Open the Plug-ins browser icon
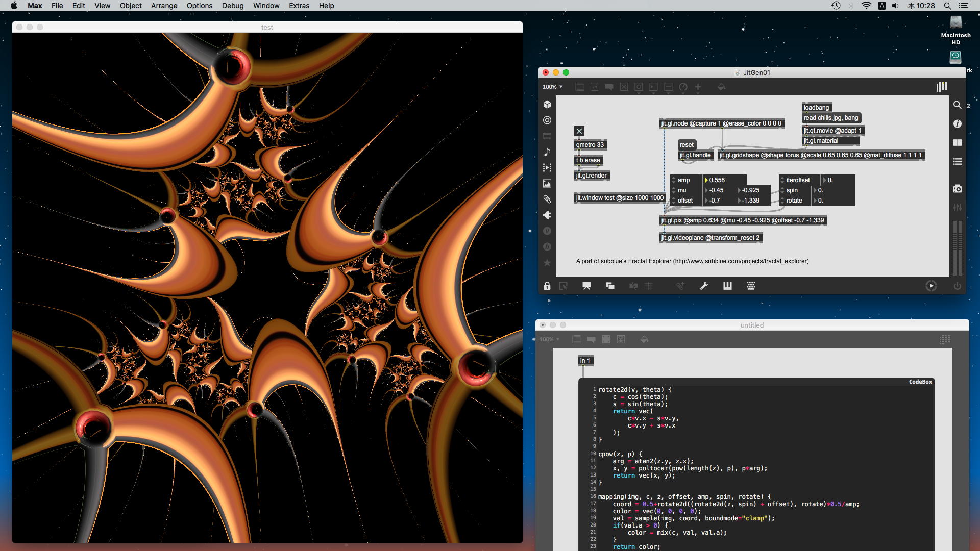980x551 pixels. pos(547,215)
